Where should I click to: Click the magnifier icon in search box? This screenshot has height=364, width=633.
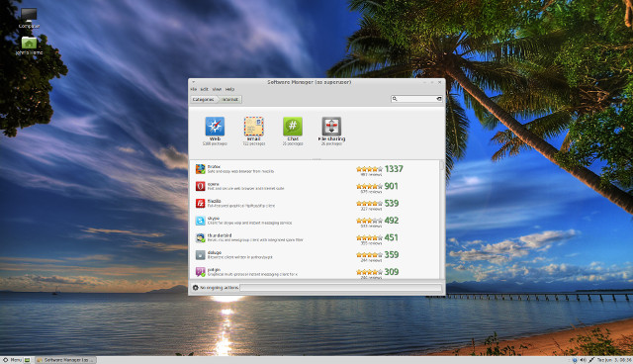click(395, 99)
